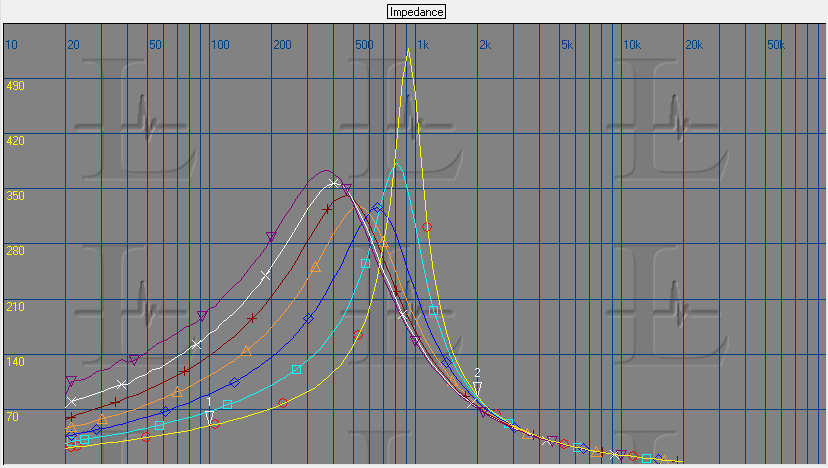Click the 490 impedance axis label
828x468 pixels.
tap(15, 86)
